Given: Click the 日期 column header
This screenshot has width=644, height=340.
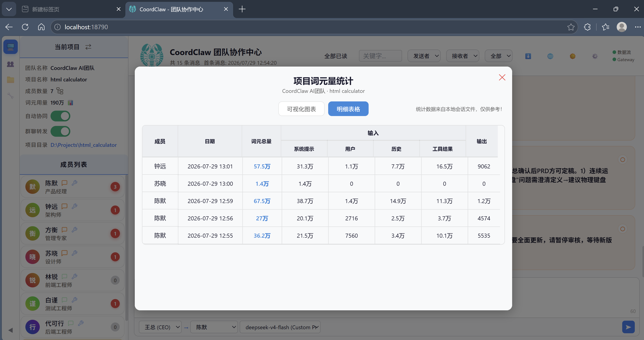Looking at the screenshot, I should [x=210, y=141].
